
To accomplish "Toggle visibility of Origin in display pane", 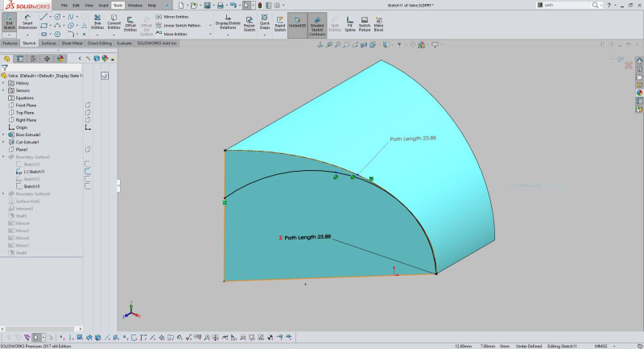I will point(88,127).
